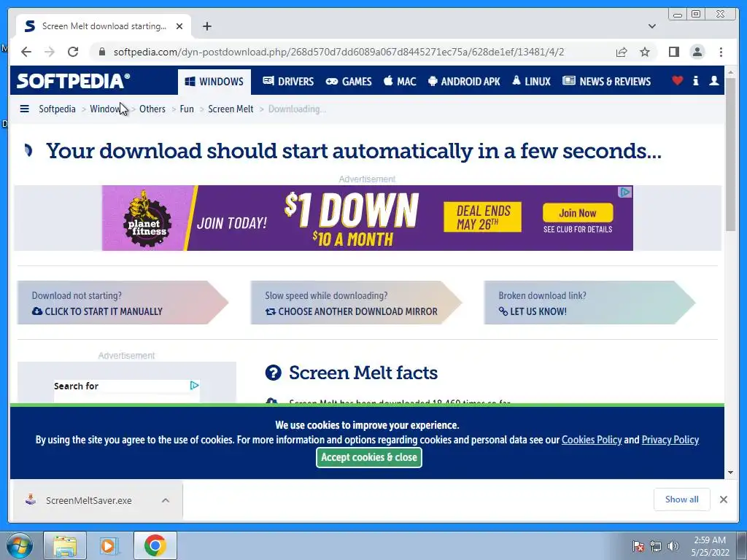Go back with the browser back arrow
The width and height of the screenshot is (747, 560).
[26, 52]
